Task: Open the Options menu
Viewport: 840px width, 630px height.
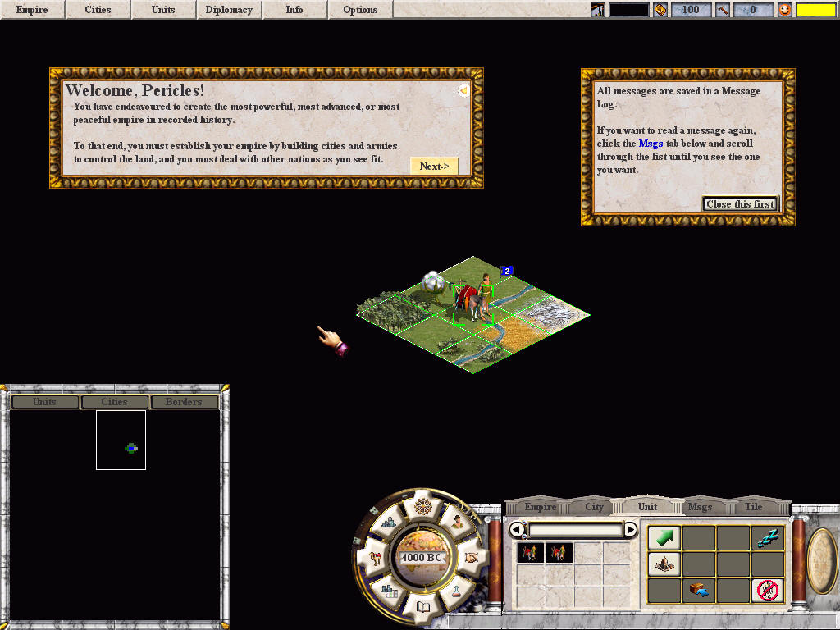Action: click(361, 10)
